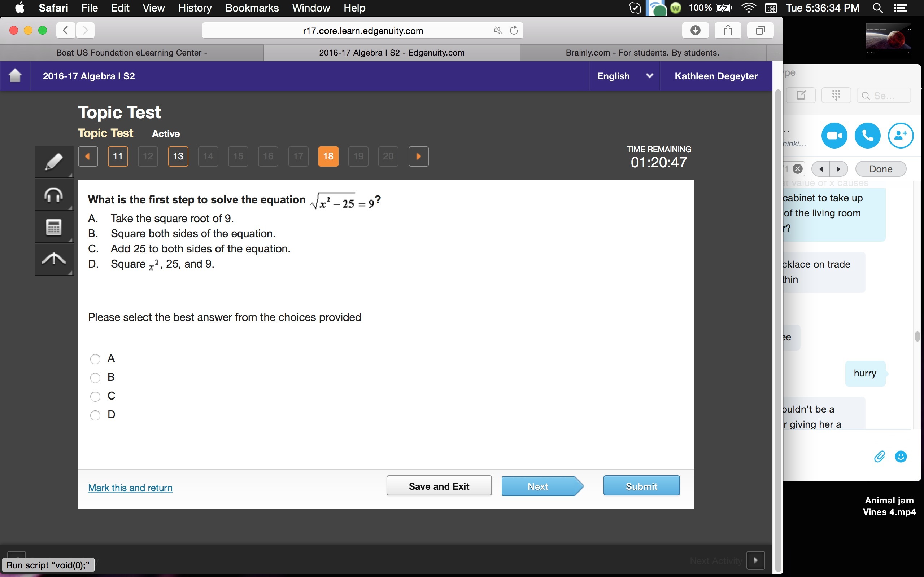Open the Bookmarks menu

coord(252,8)
